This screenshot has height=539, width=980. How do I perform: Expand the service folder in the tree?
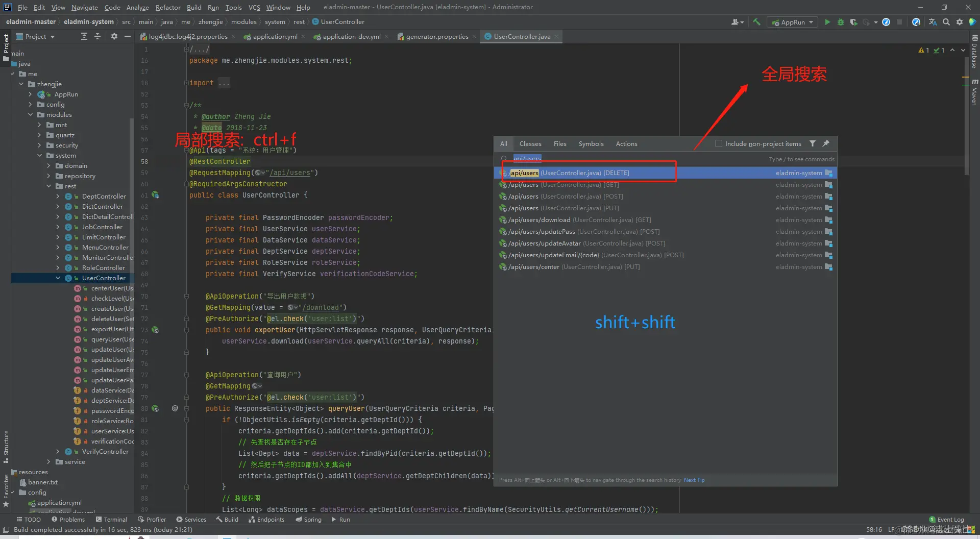point(49,461)
